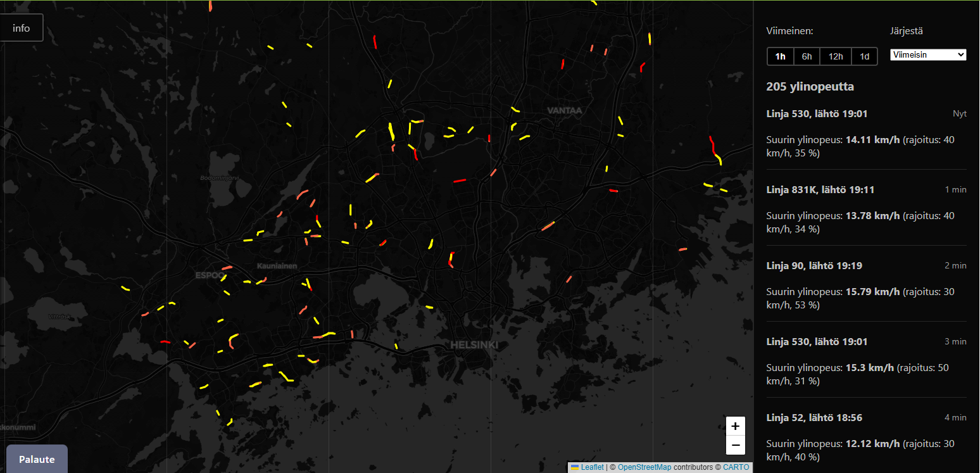Switch time range to 12h
The width and height of the screenshot is (980, 473).
tap(836, 56)
